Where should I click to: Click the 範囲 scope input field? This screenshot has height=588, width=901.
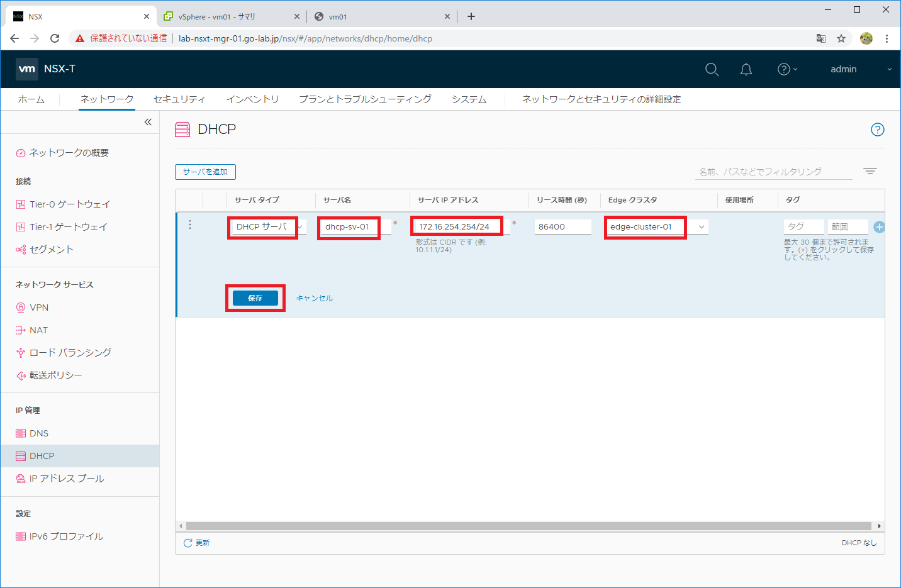click(x=848, y=227)
